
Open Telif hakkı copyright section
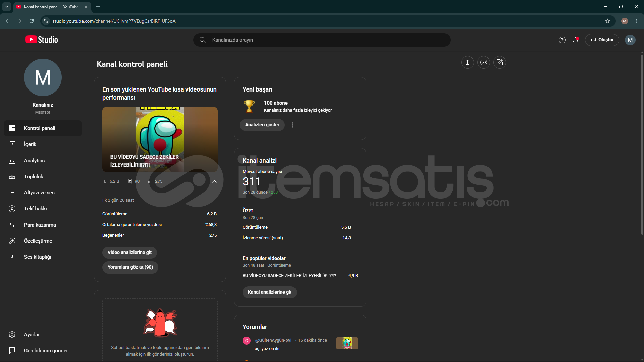tap(35, 209)
